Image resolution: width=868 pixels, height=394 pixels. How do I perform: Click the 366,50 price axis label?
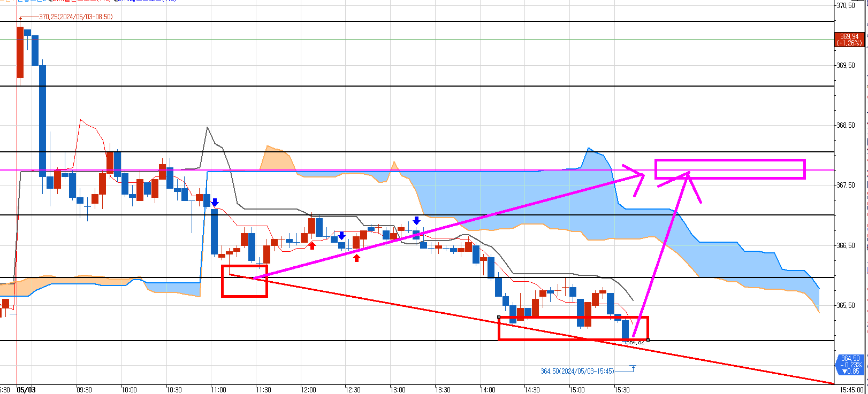point(846,245)
